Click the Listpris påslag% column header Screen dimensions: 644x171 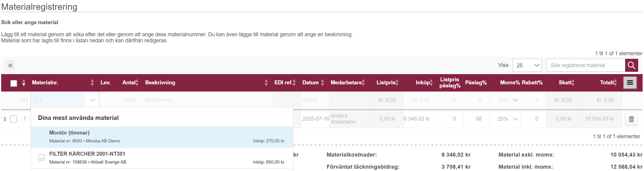450,83
